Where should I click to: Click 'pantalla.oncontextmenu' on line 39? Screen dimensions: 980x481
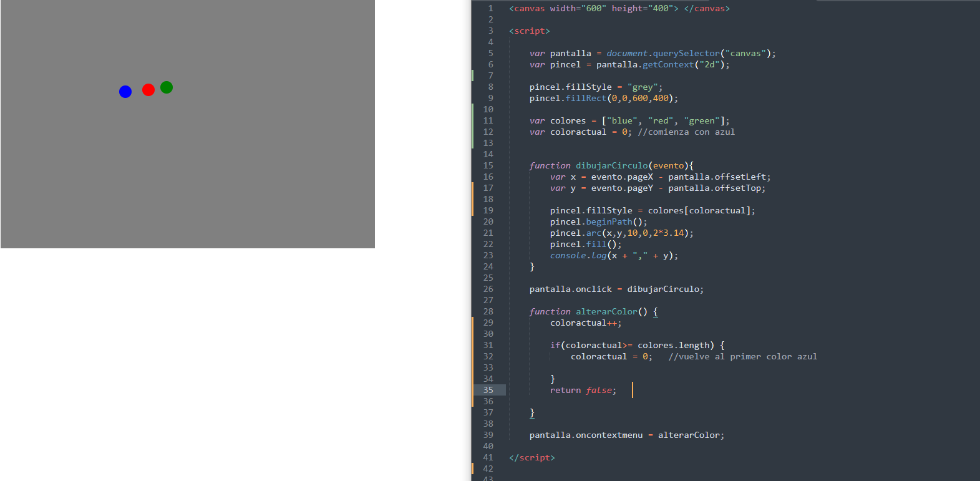(x=586, y=435)
